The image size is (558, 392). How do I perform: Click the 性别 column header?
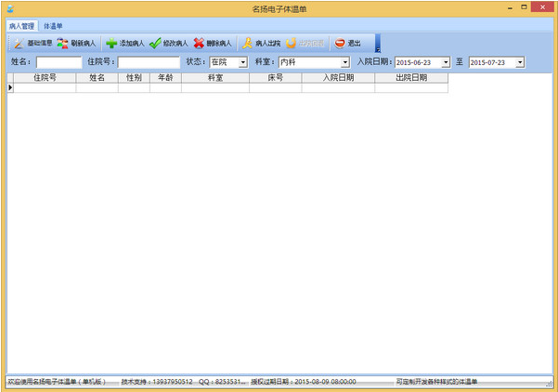point(135,78)
